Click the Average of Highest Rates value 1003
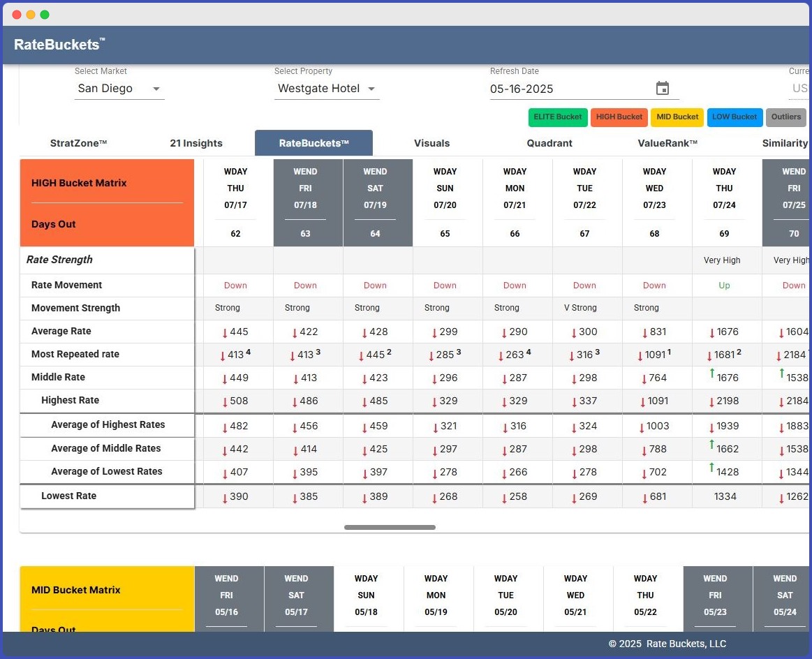 point(658,426)
